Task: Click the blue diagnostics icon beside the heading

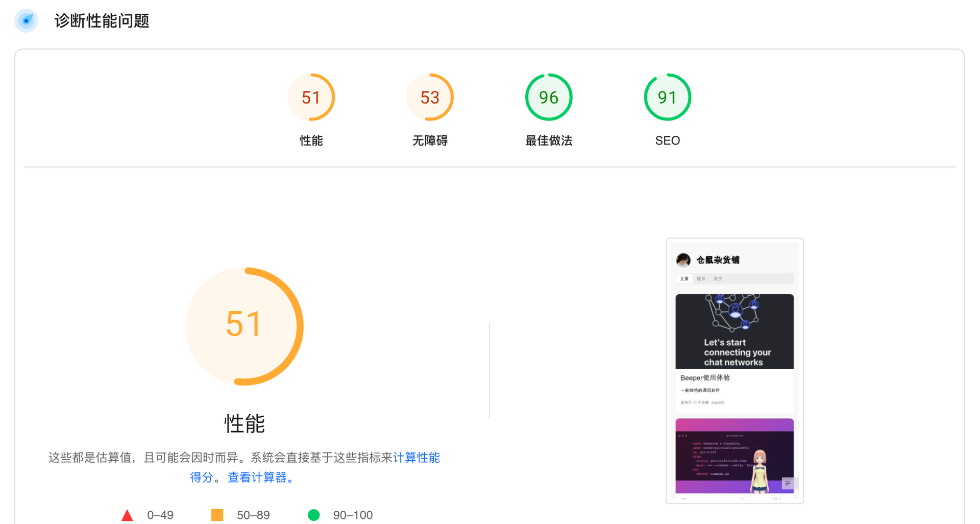Action: click(26, 21)
